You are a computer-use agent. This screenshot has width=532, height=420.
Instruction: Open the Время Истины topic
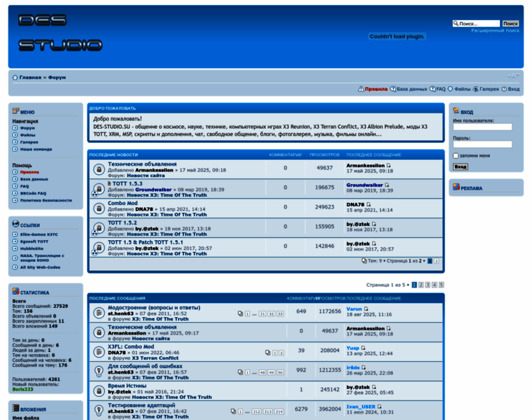click(127, 386)
